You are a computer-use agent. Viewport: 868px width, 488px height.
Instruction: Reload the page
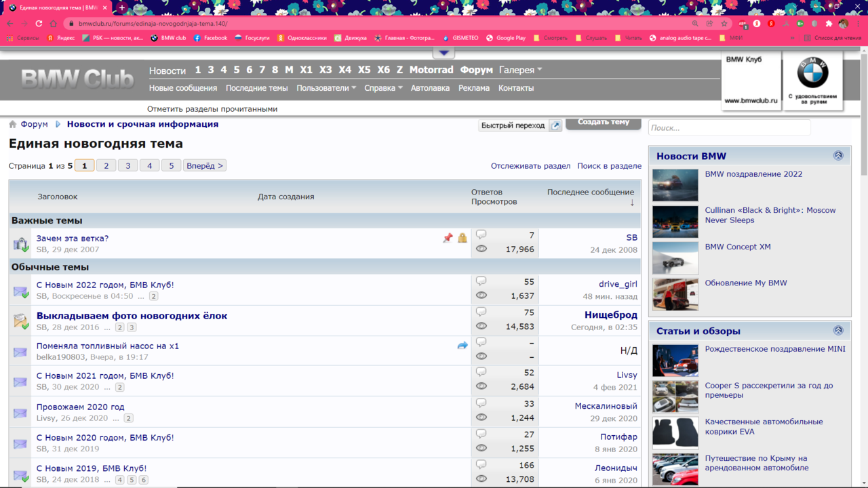click(x=39, y=24)
